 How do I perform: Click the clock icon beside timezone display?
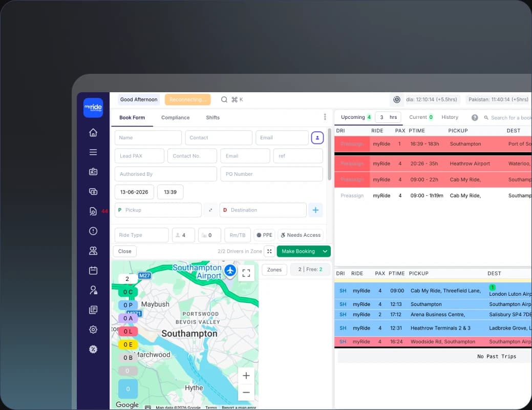(x=397, y=99)
